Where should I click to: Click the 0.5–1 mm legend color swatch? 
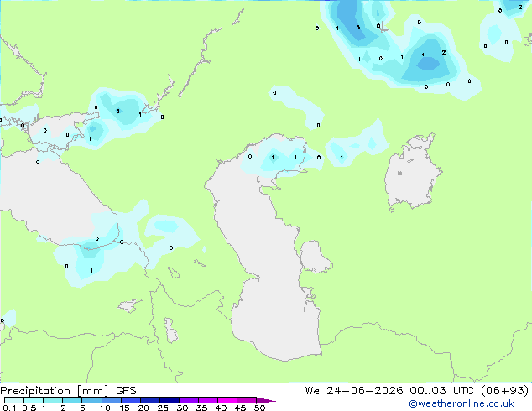pyautogui.click(x=34, y=400)
